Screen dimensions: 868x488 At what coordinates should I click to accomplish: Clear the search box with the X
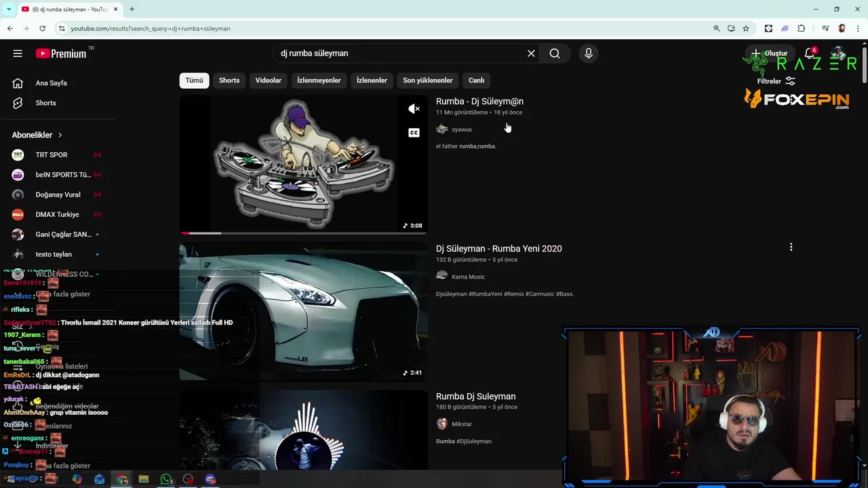tap(531, 54)
